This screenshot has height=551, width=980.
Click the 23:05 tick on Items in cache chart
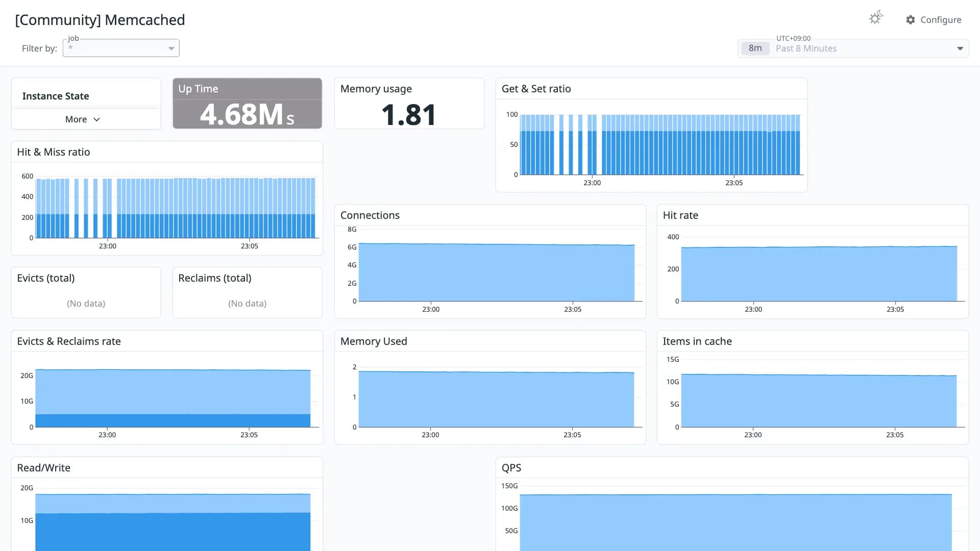tap(895, 435)
